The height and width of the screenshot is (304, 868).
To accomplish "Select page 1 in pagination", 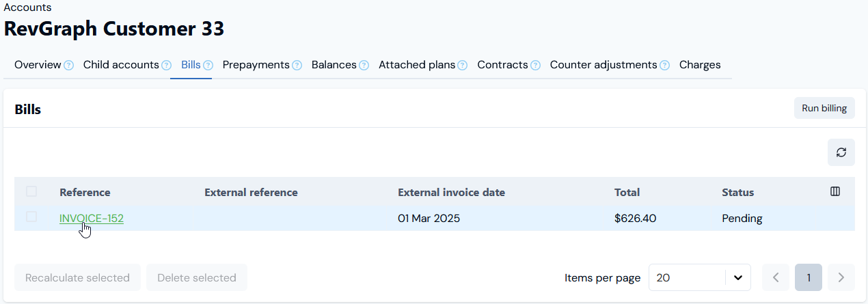I will click(809, 277).
